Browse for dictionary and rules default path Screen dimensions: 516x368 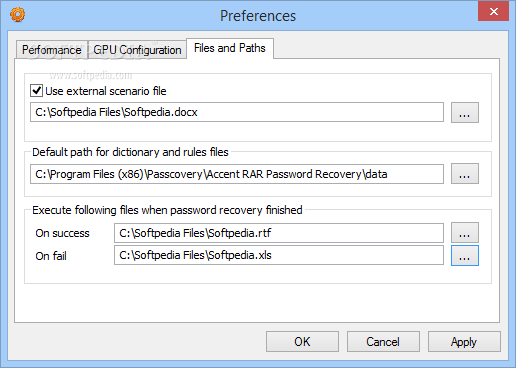[x=465, y=173]
